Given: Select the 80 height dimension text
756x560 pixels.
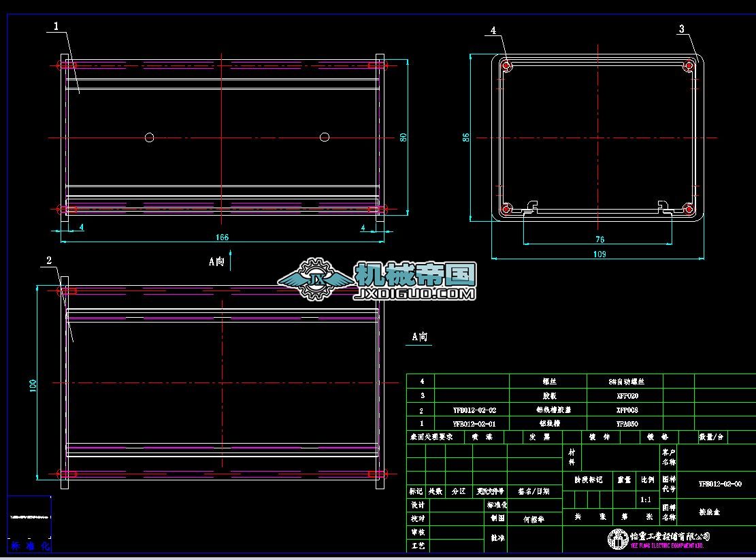Looking at the screenshot, I should coord(404,137).
